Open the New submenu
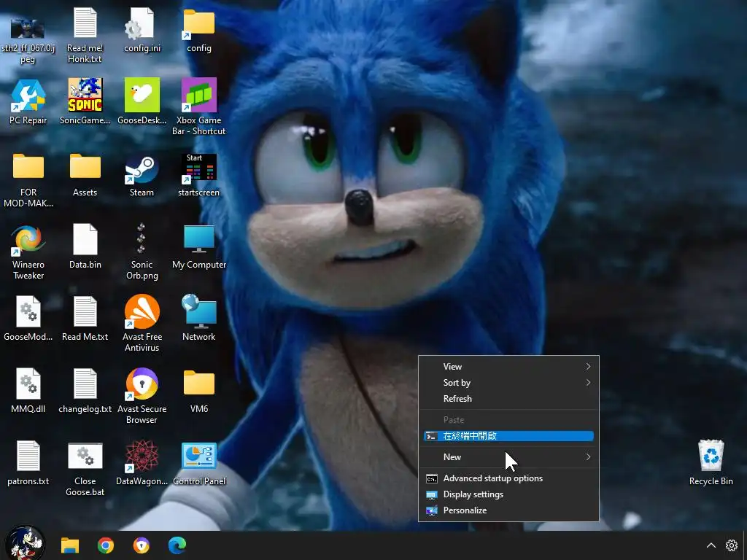The height and width of the screenshot is (560, 747). coord(508,457)
